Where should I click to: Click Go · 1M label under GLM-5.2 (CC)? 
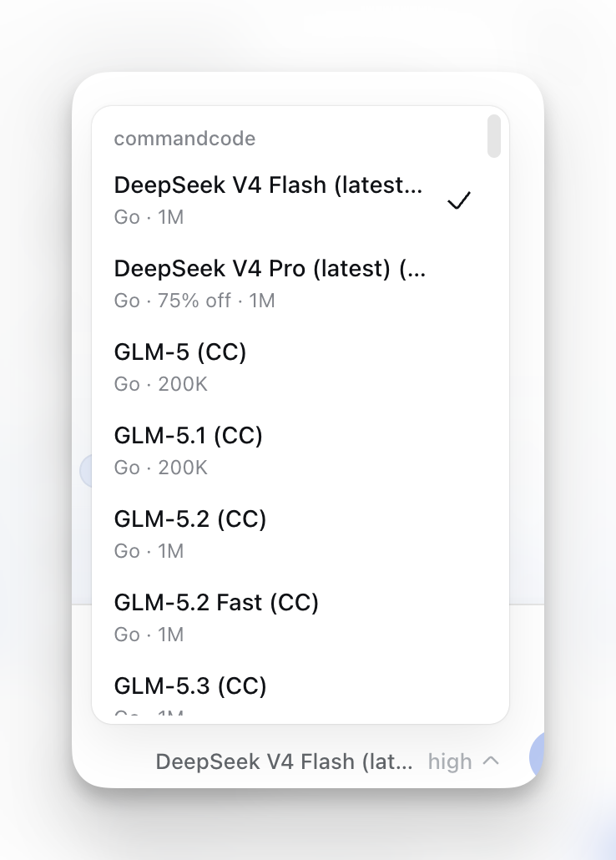pos(149,551)
